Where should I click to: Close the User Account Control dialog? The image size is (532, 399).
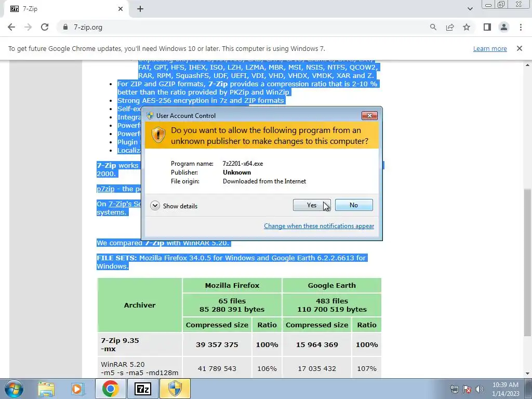pos(369,116)
